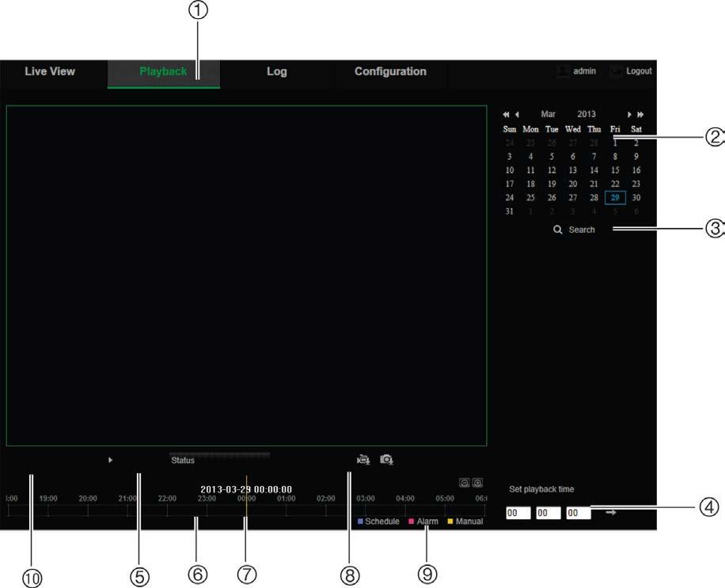Click the month label Mar
This screenshot has height=588, width=725.
[x=548, y=114]
